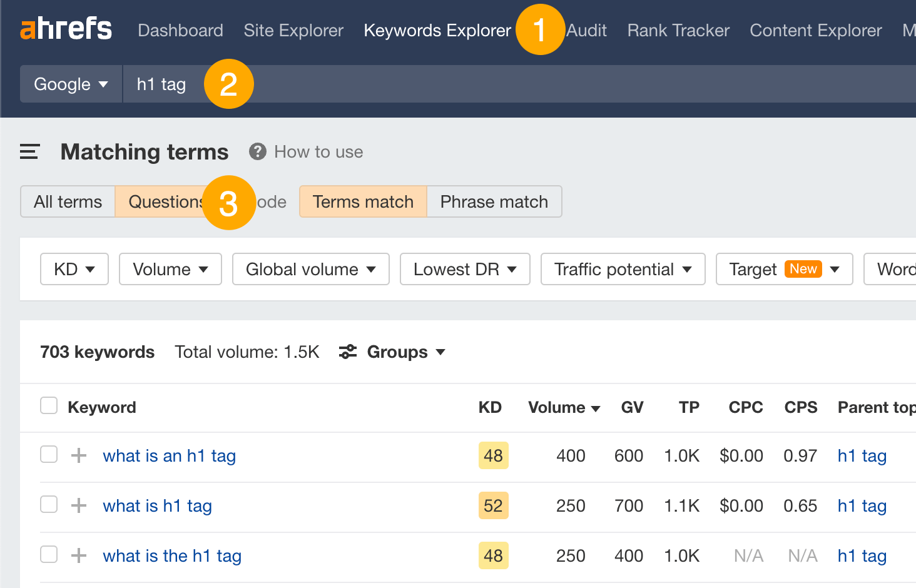
Task: Open the Traffic potential filter dropdown
Action: (622, 269)
